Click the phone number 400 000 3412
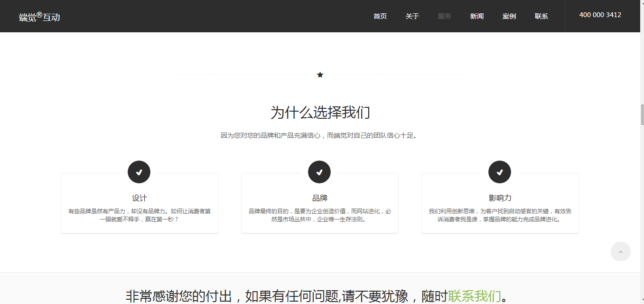 600,15
